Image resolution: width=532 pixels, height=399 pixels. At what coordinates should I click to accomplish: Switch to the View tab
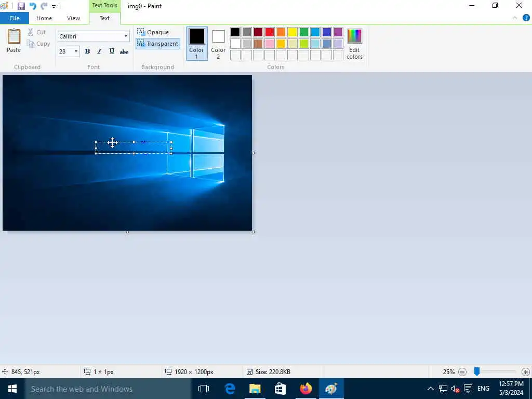(x=73, y=18)
